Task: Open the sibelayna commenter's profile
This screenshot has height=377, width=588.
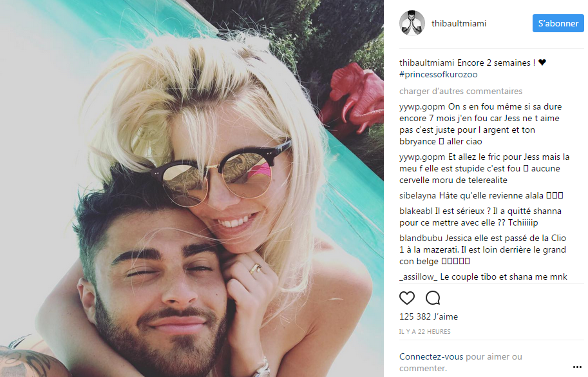Action: [x=417, y=195]
